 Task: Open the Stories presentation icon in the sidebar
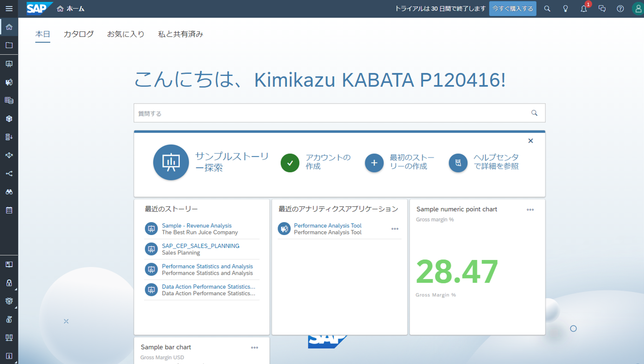click(9, 64)
